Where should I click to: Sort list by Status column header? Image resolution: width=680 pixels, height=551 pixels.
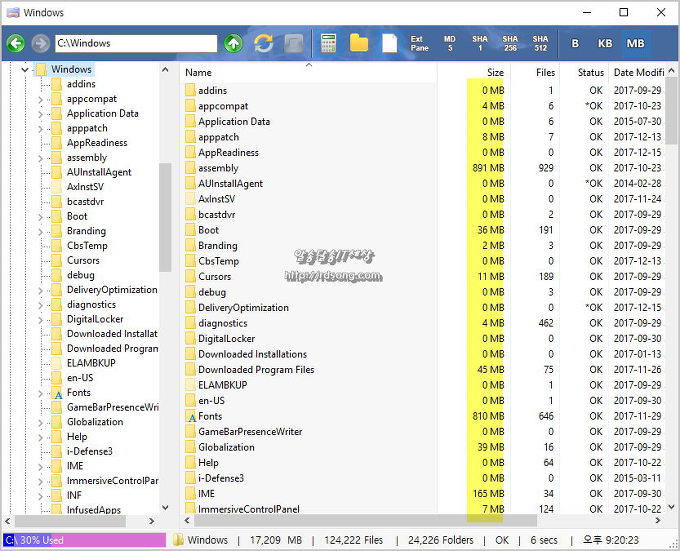pyautogui.click(x=584, y=72)
